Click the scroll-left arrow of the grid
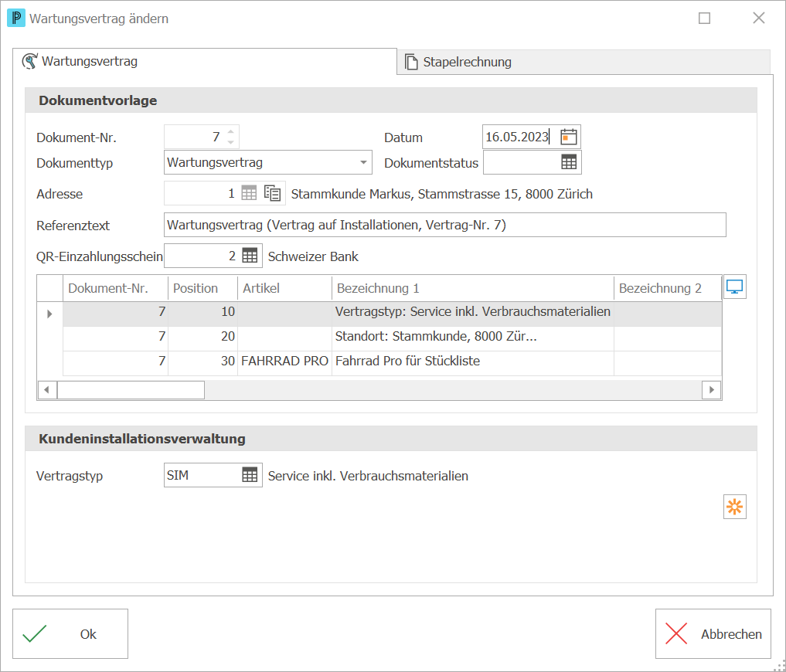 pyautogui.click(x=46, y=389)
